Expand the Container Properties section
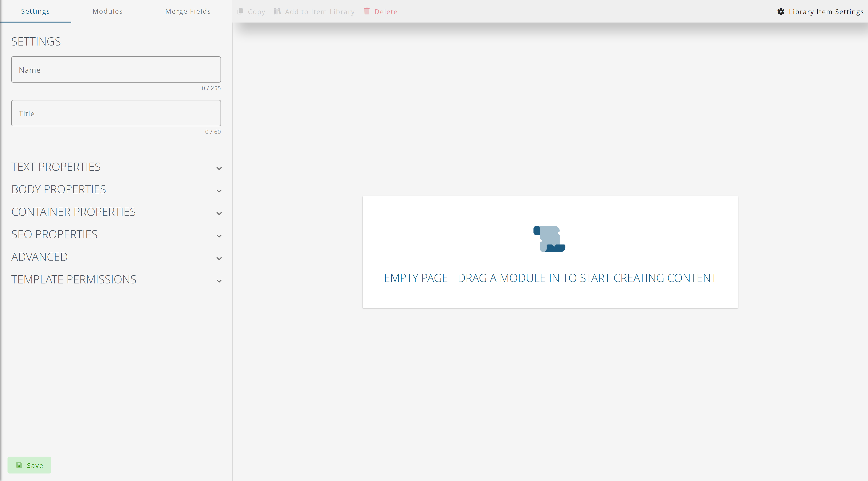Image resolution: width=868 pixels, height=481 pixels. pyautogui.click(x=116, y=212)
